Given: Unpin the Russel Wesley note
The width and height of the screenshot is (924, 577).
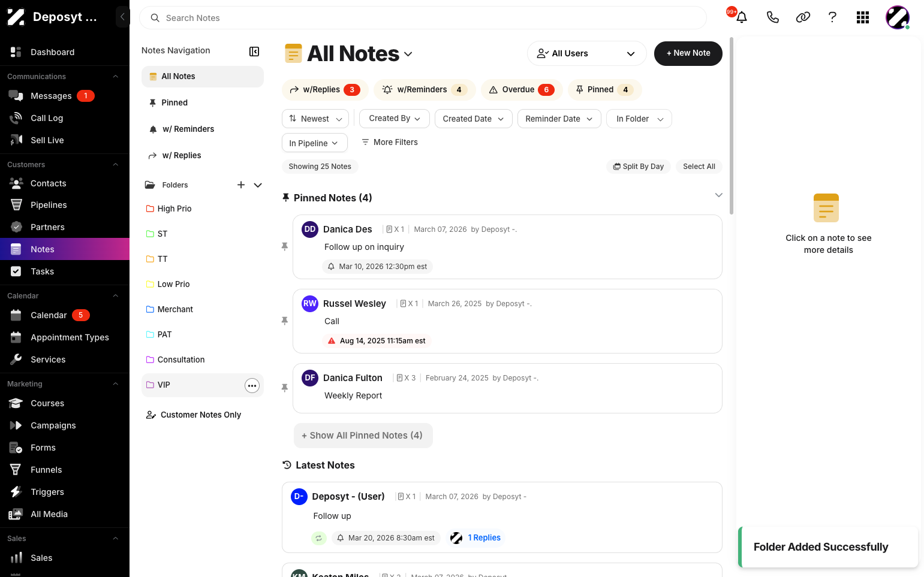Looking at the screenshot, I should (x=285, y=321).
